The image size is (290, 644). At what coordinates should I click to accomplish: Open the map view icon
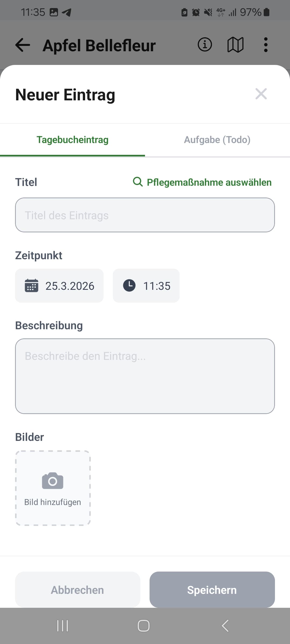click(x=235, y=45)
